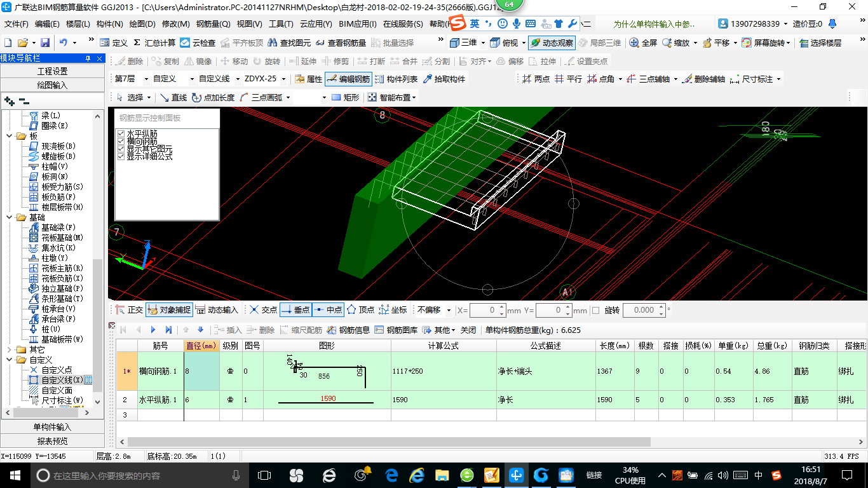
Task: Open Windows Start button
Action: click(x=15, y=475)
